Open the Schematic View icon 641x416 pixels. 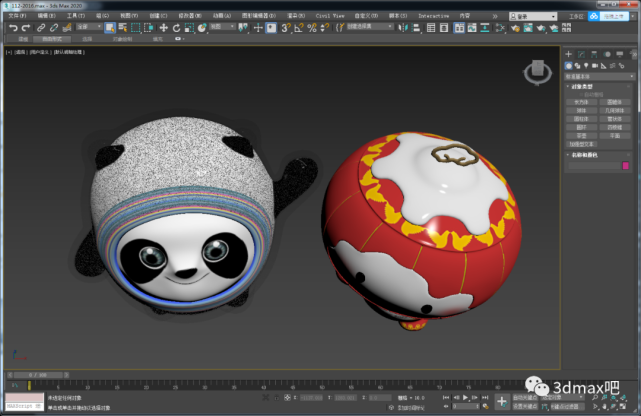(x=485, y=28)
